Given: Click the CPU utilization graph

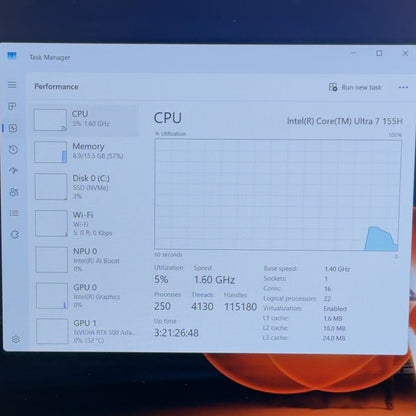Looking at the screenshot, I should (278, 195).
